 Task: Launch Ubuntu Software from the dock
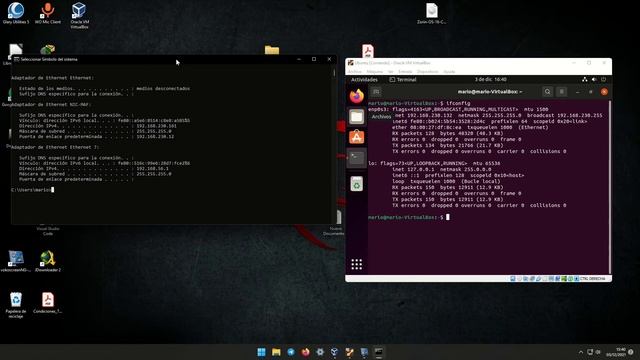coord(356,137)
